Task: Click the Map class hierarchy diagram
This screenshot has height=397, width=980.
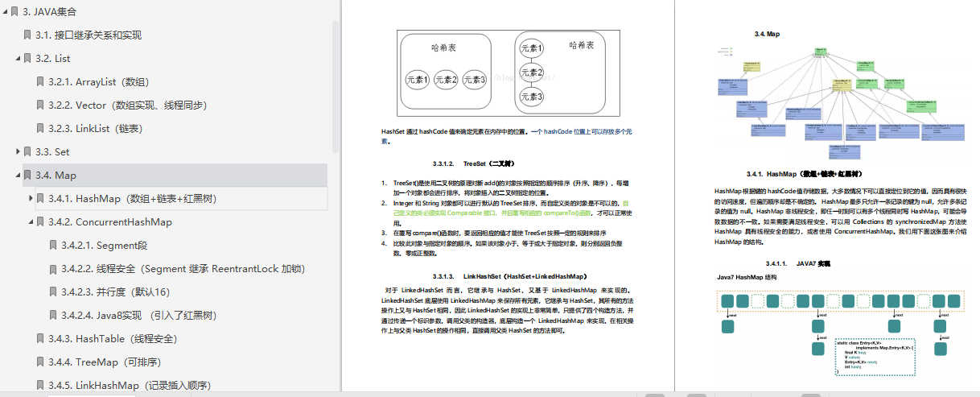Action: (840, 101)
